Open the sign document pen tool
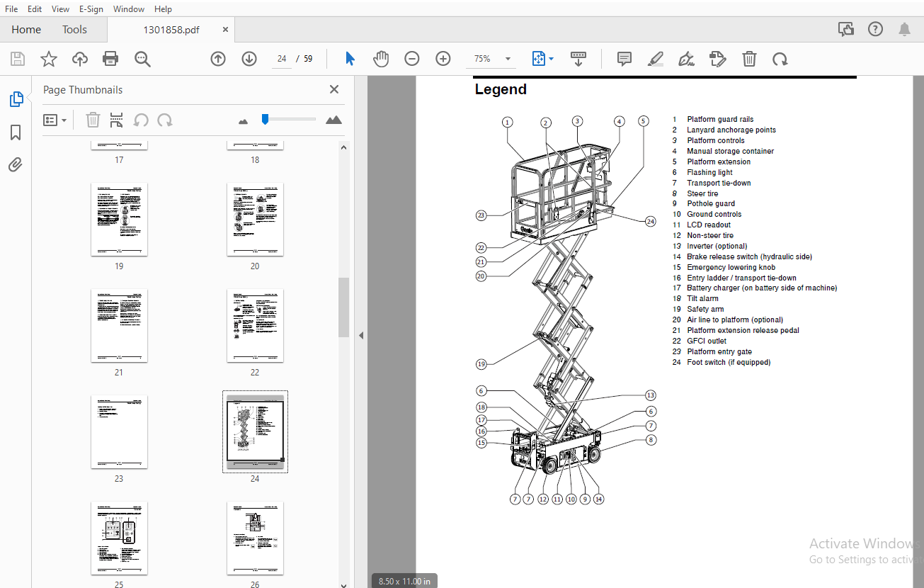Screen dimensions: 924x588 click(686, 59)
